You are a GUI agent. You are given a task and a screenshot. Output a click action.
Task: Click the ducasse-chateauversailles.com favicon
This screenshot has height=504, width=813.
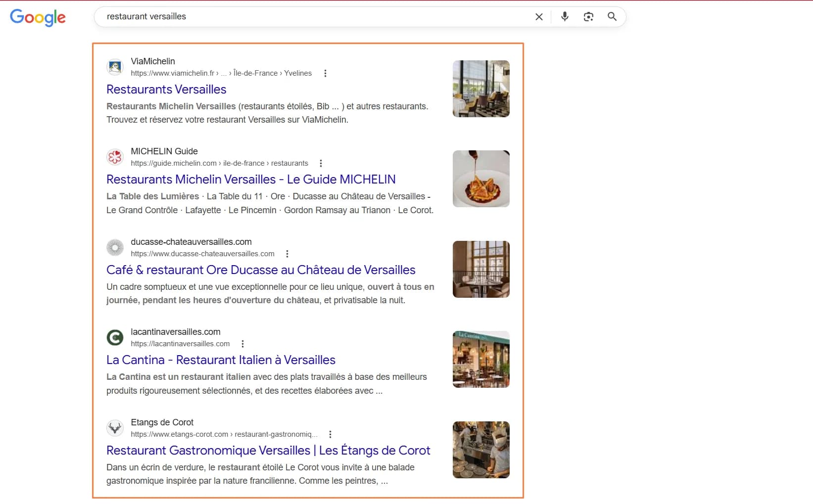(x=115, y=247)
